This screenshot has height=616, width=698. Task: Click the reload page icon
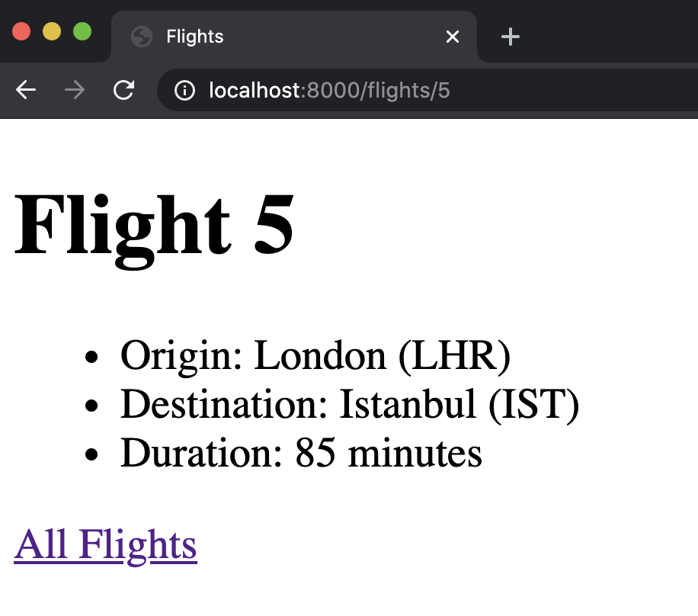coord(123,90)
